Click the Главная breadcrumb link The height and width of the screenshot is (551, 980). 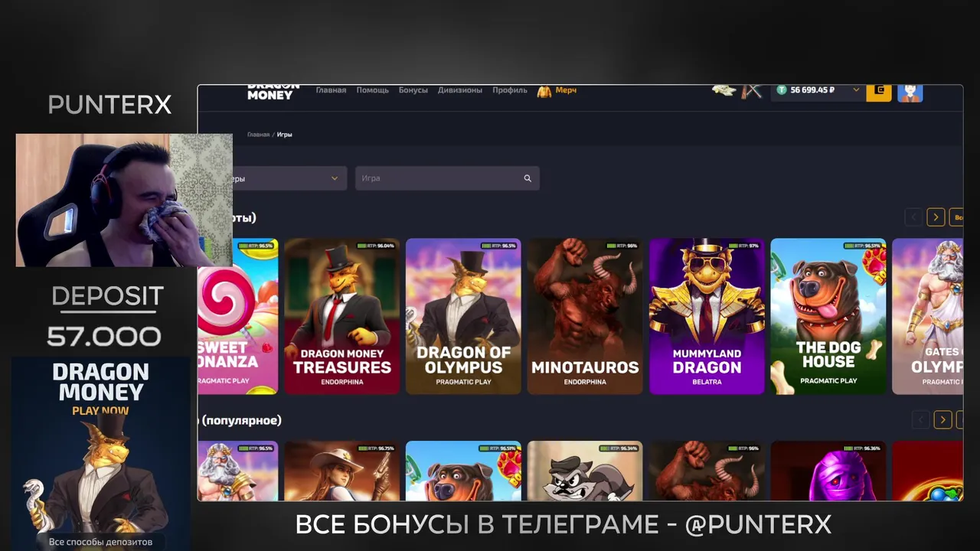coord(258,135)
